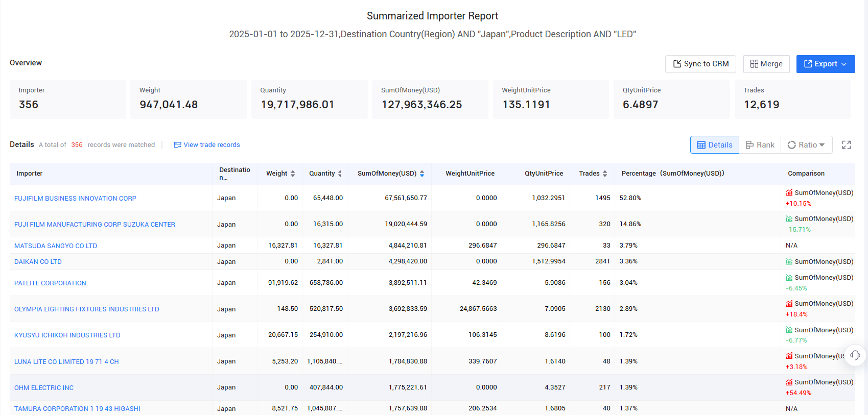Switch to the Rank view tab
This screenshot has height=415, width=868.
click(x=760, y=145)
